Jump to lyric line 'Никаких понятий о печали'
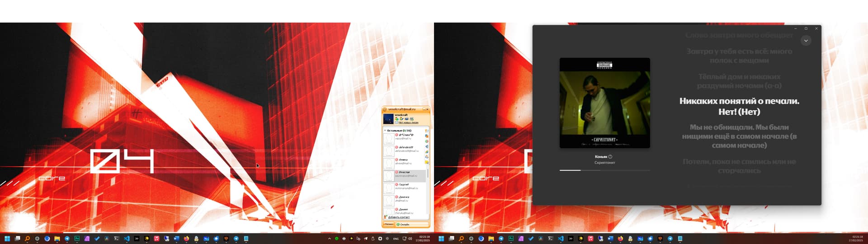The image size is (868, 244). (x=739, y=106)
